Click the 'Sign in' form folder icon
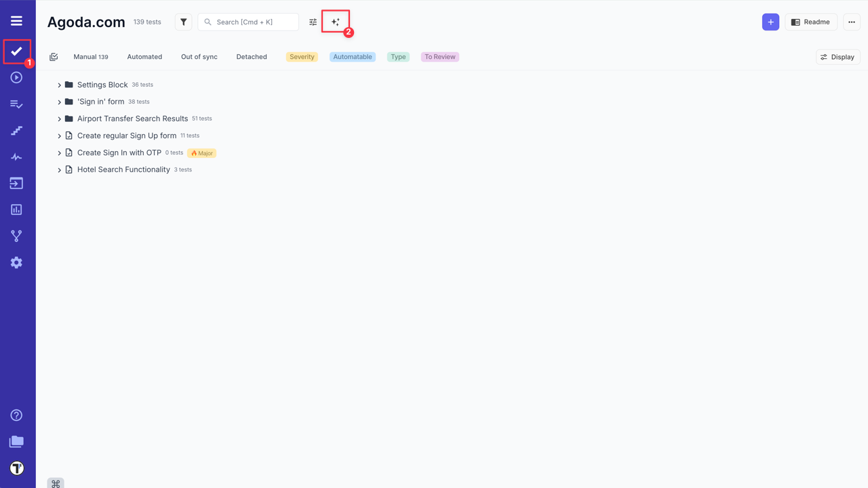This screenshot has width=868, height=488. (x=68, y=102)
